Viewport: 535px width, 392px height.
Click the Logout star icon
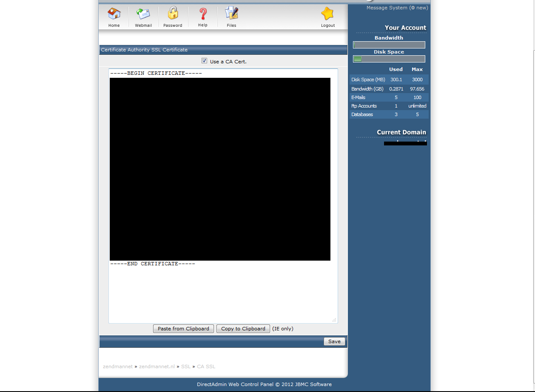point(327,14)
